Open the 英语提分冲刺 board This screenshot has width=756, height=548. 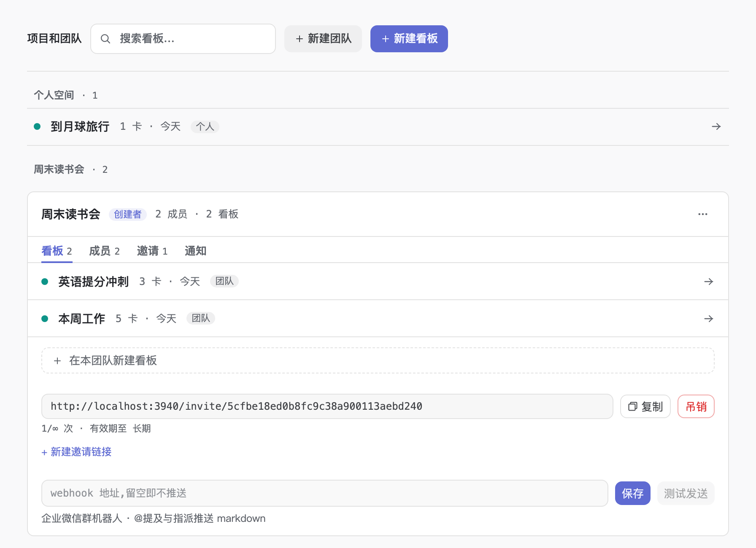point(378,282)
